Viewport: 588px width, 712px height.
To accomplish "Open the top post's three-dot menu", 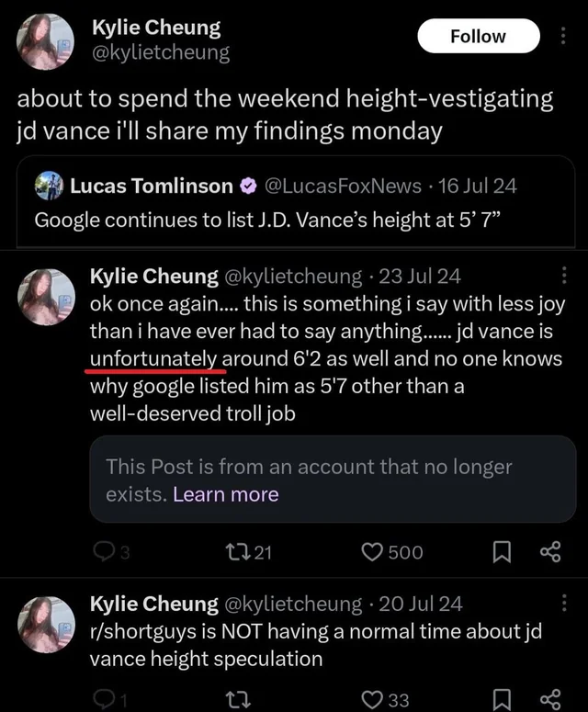I will click(x=563, y=36).
